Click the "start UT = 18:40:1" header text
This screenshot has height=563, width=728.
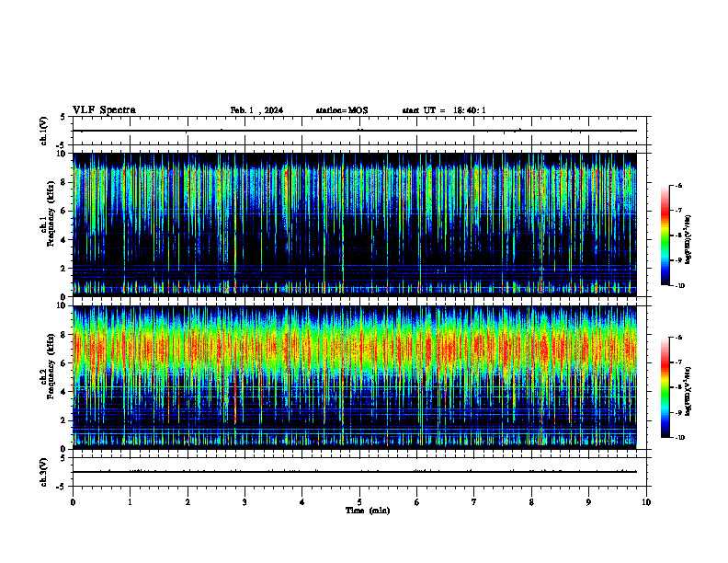click(x=444, y=110)
